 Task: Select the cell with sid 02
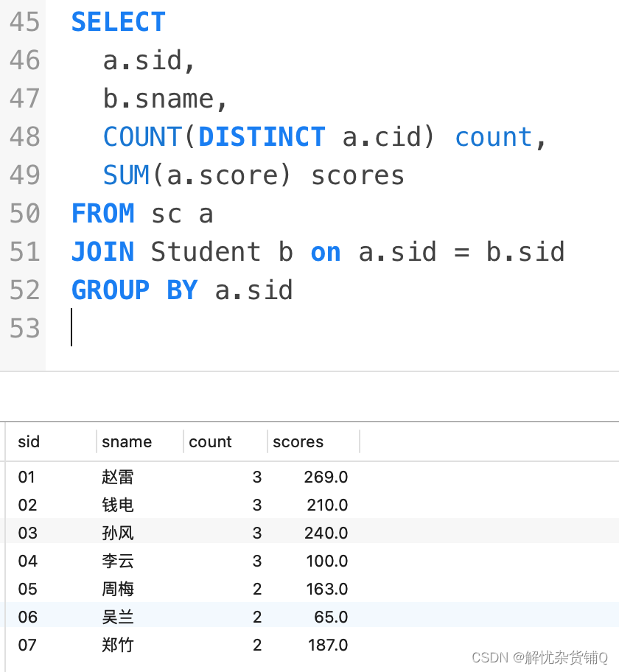[27, 505]
